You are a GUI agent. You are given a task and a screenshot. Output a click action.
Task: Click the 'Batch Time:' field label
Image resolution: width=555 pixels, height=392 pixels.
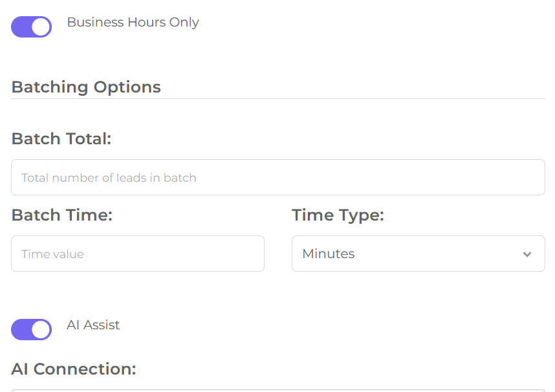[x=62, y=215]
